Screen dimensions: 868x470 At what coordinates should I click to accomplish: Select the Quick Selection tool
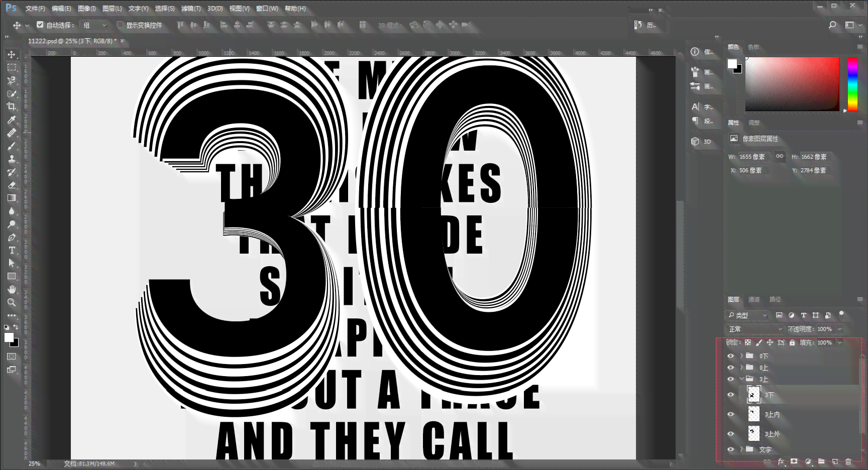click(12, 93)
